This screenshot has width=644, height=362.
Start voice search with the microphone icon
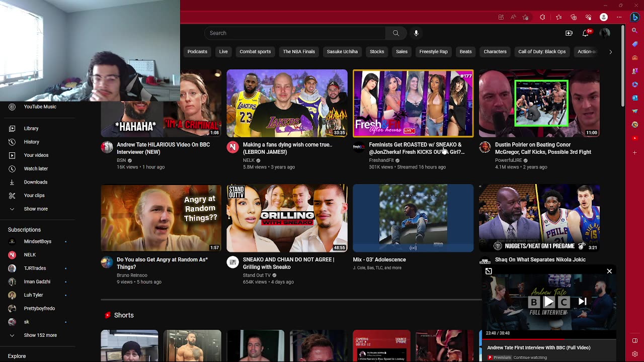(x=416, y=33)
